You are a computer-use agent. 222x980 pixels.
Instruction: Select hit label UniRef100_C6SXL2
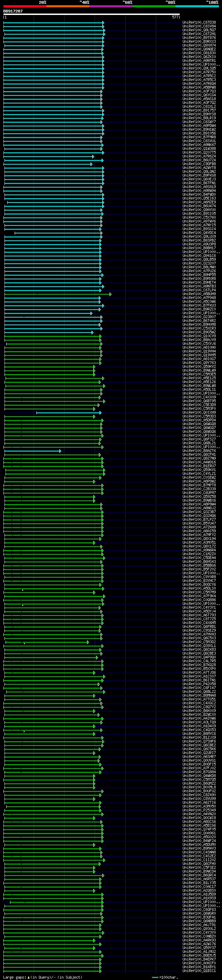[199, 106]
